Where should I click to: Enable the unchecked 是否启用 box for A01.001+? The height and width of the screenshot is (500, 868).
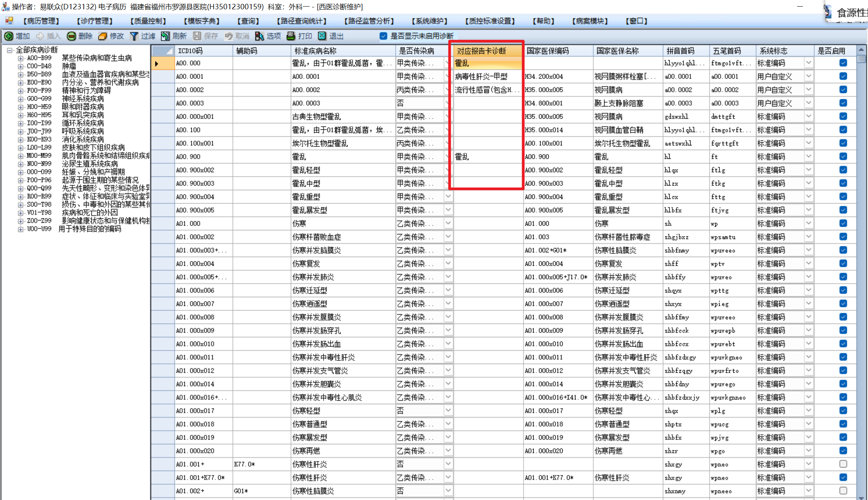[x=843, y=464]
